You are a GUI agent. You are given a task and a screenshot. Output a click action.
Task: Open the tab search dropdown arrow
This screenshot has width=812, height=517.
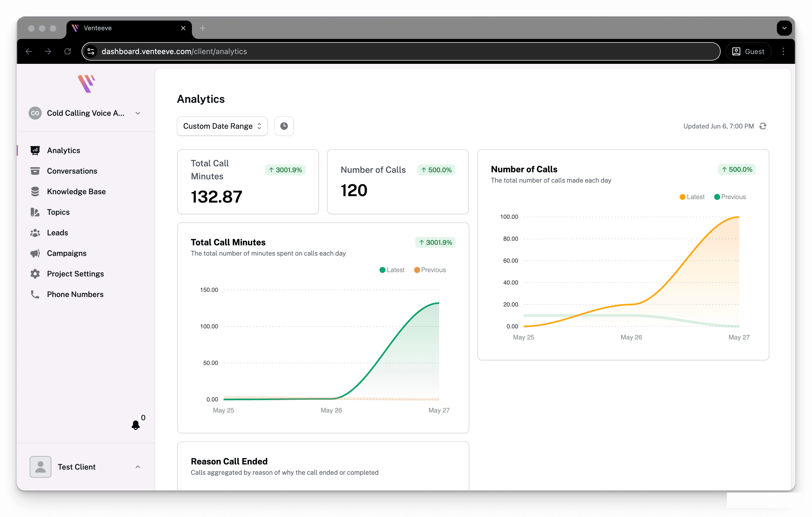coord(784,28)
